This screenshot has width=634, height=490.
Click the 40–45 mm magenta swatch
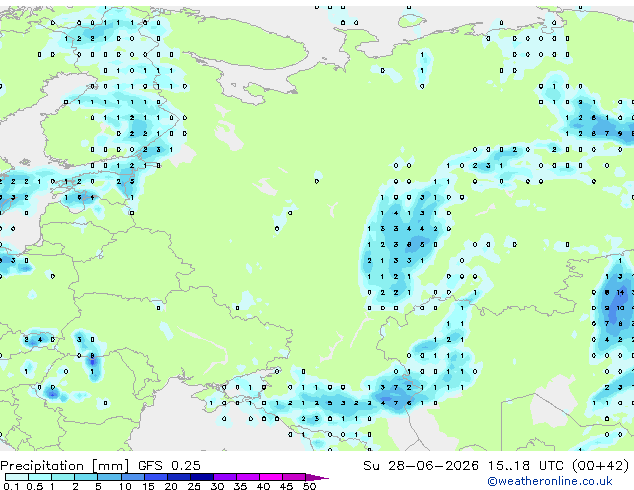pos(271,477)
